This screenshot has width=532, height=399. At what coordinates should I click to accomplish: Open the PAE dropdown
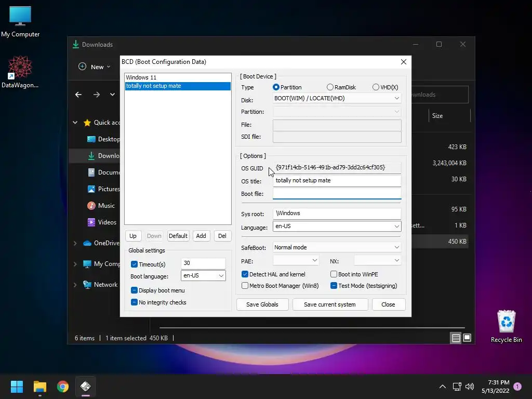pyautogui.click(x=296, y=261)
